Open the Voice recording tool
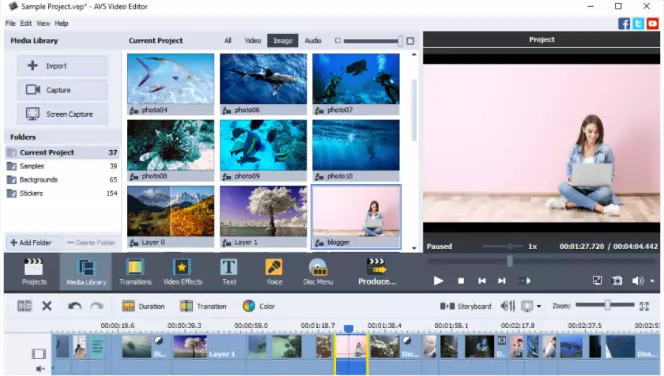Viewport: 664px width, 376px height. [x=274, y=272]
